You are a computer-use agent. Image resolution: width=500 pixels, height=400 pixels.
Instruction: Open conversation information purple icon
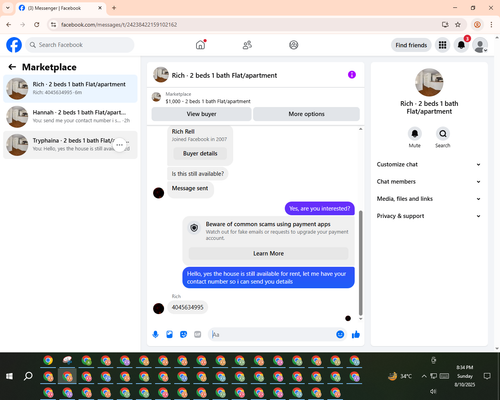352,75
